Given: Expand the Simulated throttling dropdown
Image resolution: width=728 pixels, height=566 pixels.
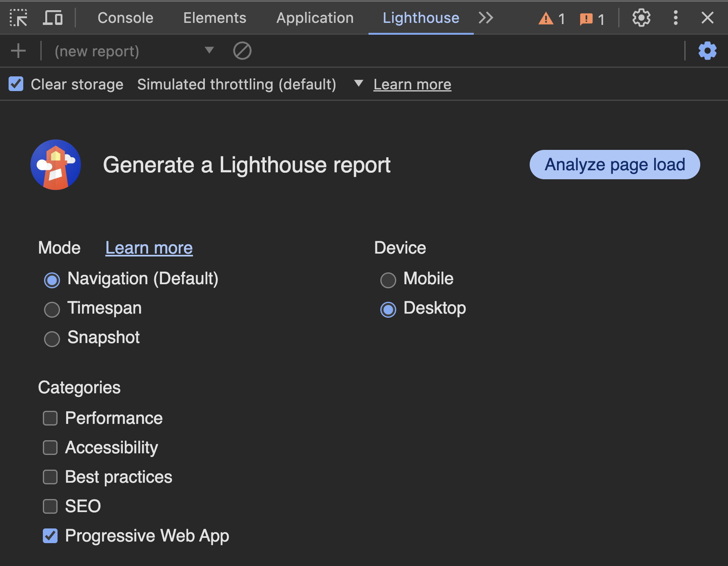Looking at the screenshot, I should point(357,84).
